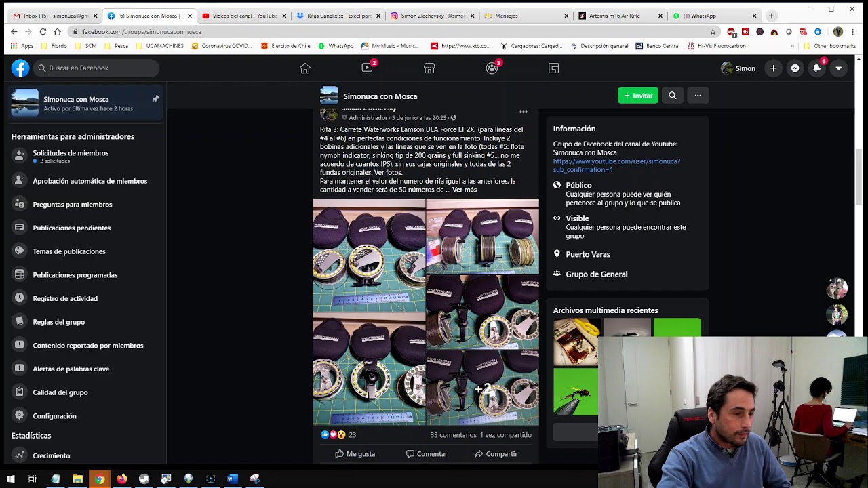Open Registro de actividad
868x488 pixels.
click(x=85, y=298)
